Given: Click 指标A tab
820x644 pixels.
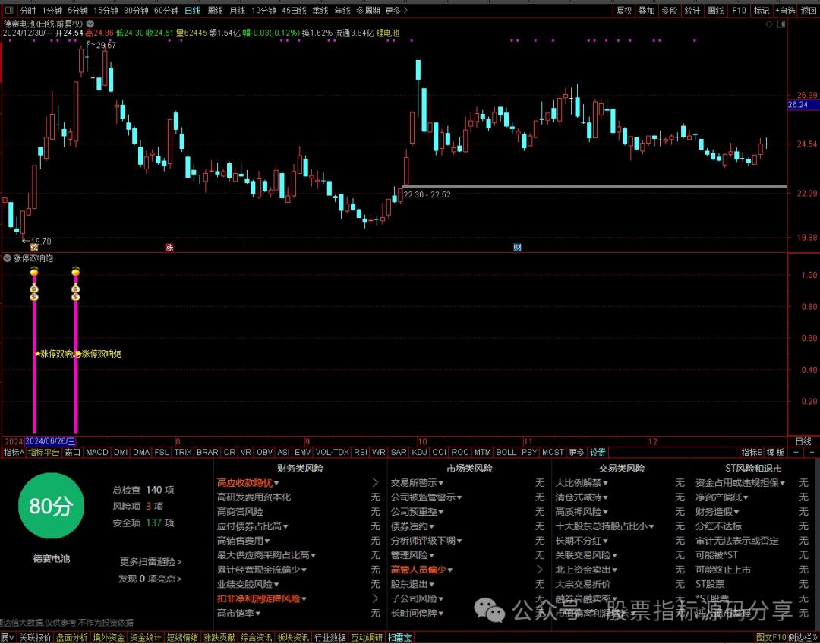Looking at the screenshot, I should 14,452.
